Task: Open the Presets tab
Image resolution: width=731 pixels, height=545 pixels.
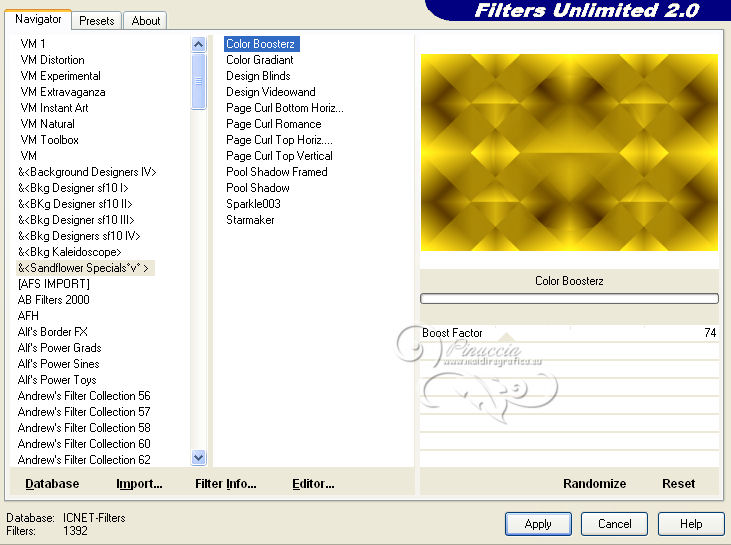Action: [x=97, y=21]
